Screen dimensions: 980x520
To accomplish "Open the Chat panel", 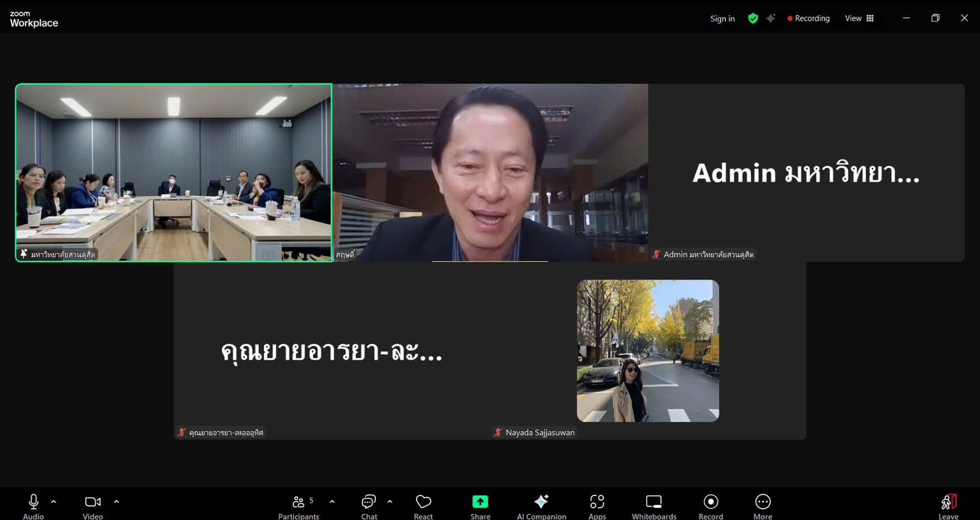I will pyautogui.click(x=369, y=503).
